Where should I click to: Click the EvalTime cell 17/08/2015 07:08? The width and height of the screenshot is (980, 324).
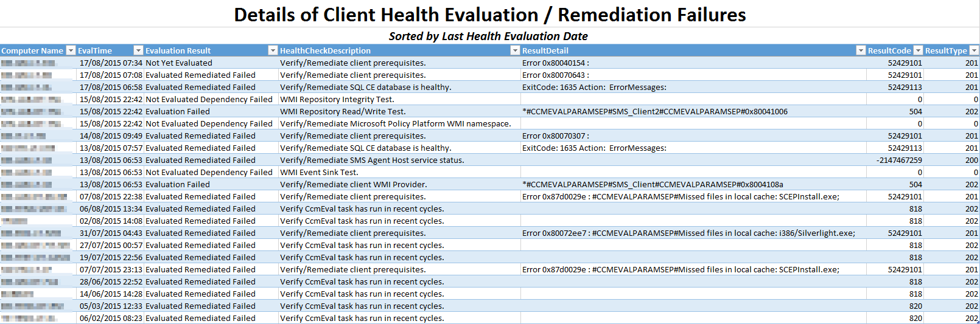click(x=111, y=75)
